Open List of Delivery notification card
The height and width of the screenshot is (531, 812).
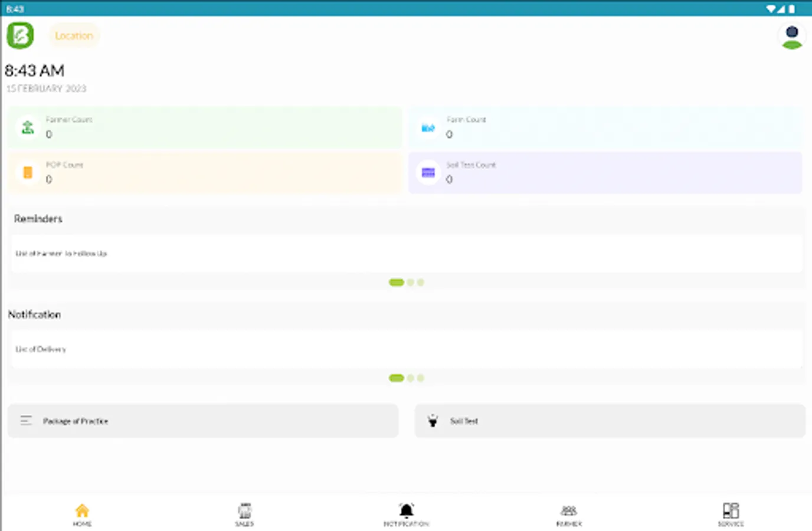(x=406, y=349)
